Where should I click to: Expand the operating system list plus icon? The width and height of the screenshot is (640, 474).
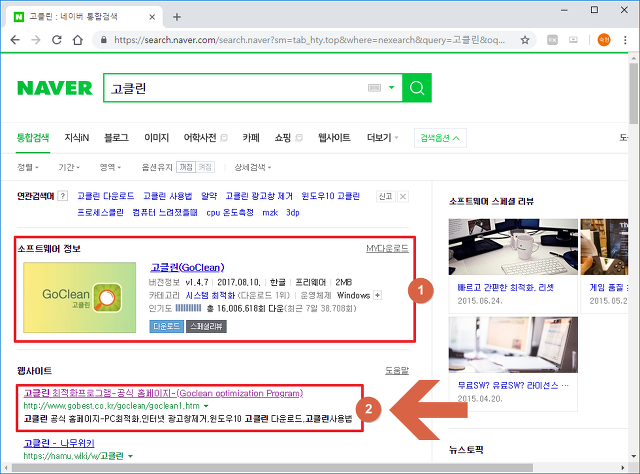[378, 295]
